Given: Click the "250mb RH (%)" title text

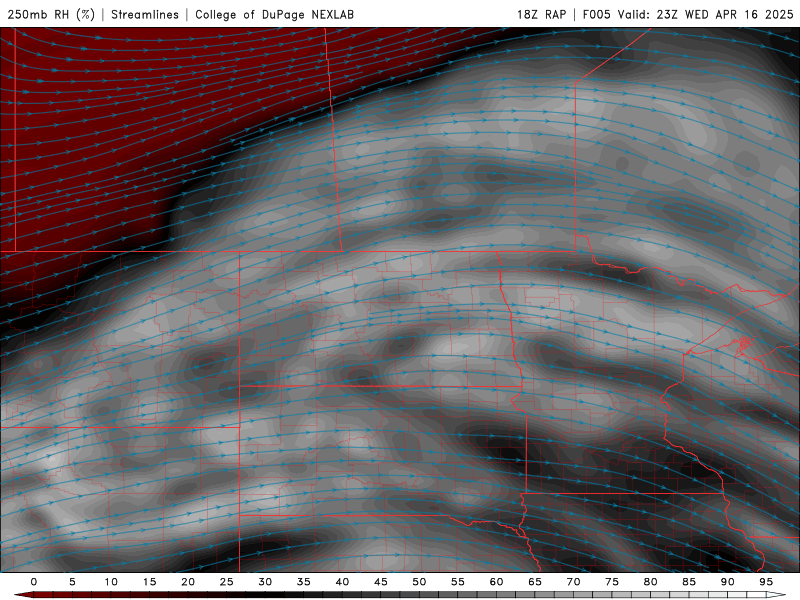Looking at the screenshot, I should (51, 14).
